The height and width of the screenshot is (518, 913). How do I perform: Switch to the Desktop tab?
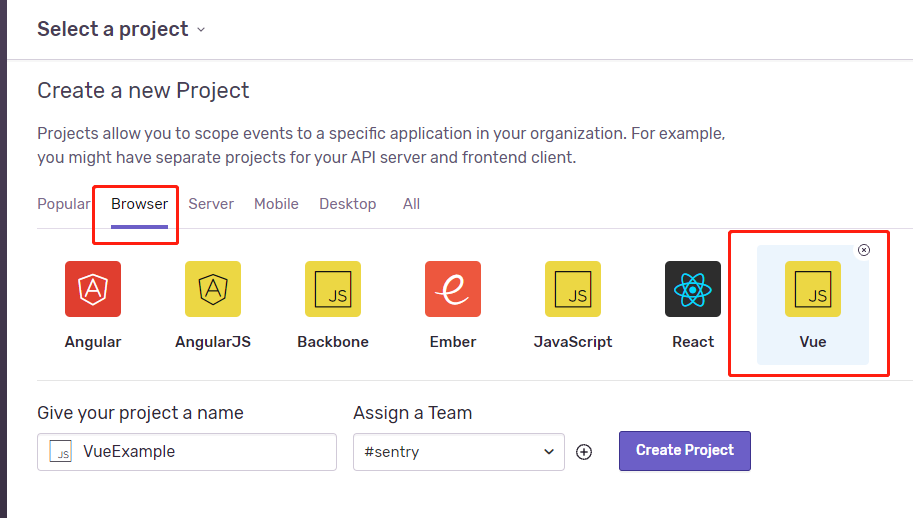[348, 204]
